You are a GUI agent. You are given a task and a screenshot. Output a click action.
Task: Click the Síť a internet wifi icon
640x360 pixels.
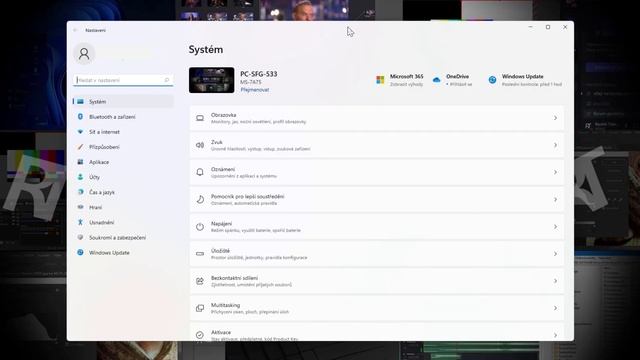80,132
